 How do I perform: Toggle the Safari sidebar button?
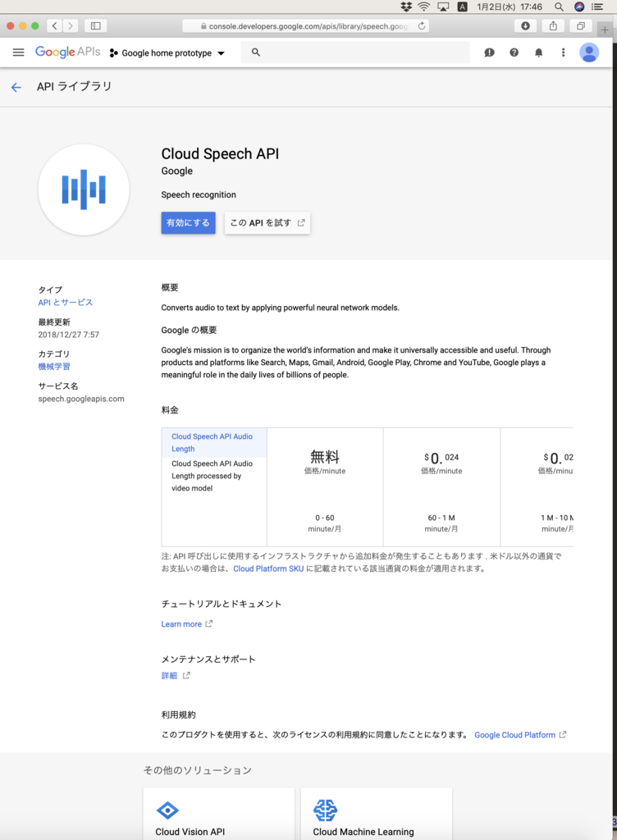click(96, 25)
